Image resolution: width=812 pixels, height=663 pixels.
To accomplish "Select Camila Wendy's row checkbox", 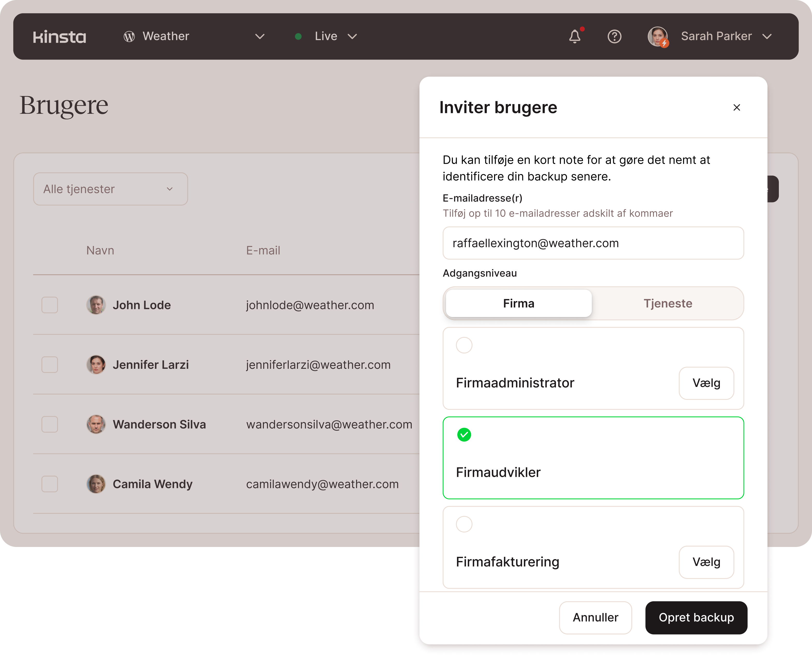I will click(x=50, y=484).
